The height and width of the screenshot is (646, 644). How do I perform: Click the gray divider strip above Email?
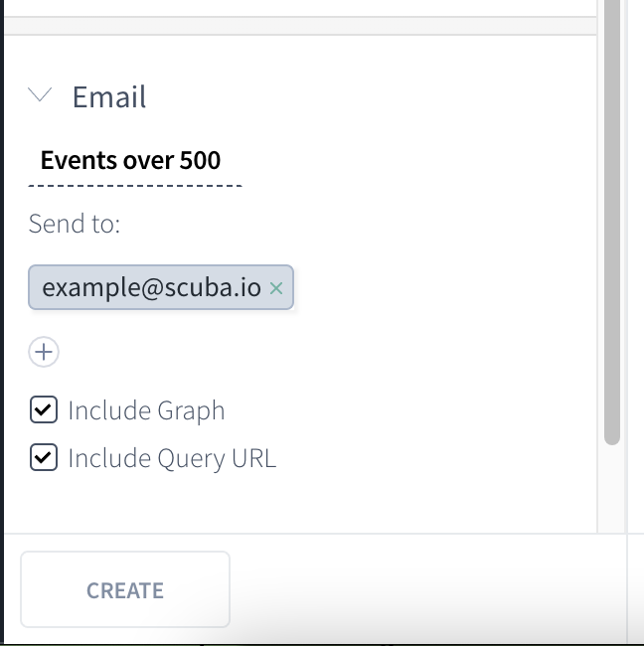[x=300, y=26]
